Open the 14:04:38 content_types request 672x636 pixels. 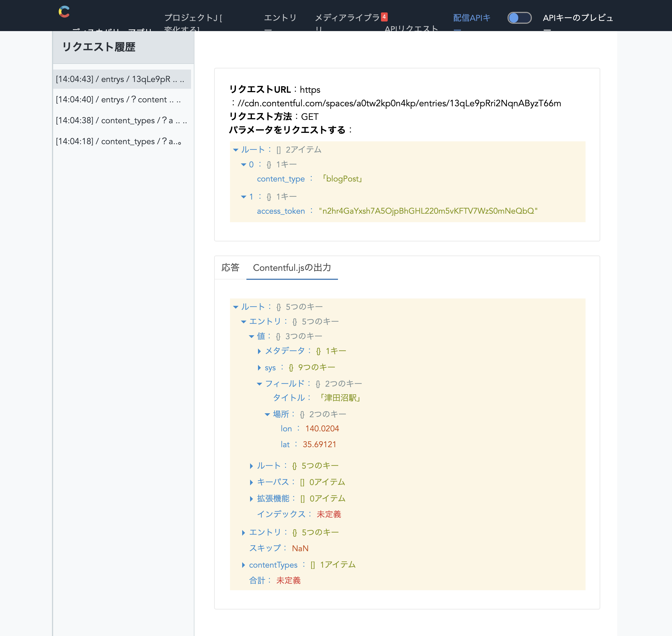pyautogui.click(x=121, y=121)
